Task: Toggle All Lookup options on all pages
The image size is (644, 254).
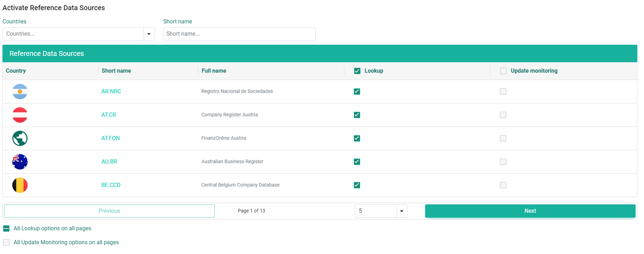Action: tap(6, 229)
